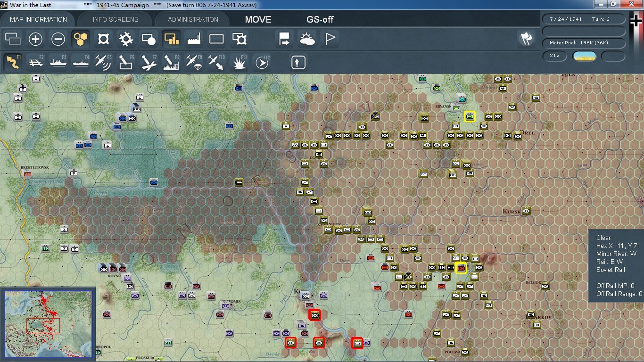
Task: Click the "Rail: E W" line in the hex info panel
Action: point(609,262)
